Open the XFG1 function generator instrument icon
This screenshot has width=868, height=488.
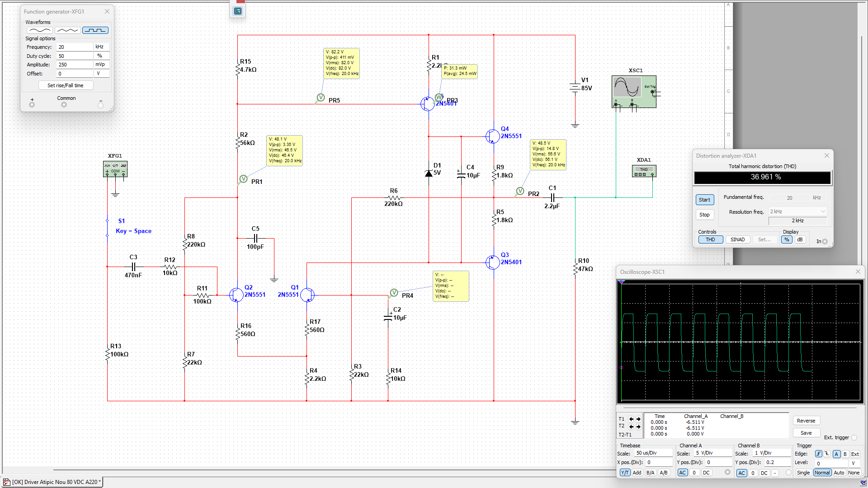point(115,169)
